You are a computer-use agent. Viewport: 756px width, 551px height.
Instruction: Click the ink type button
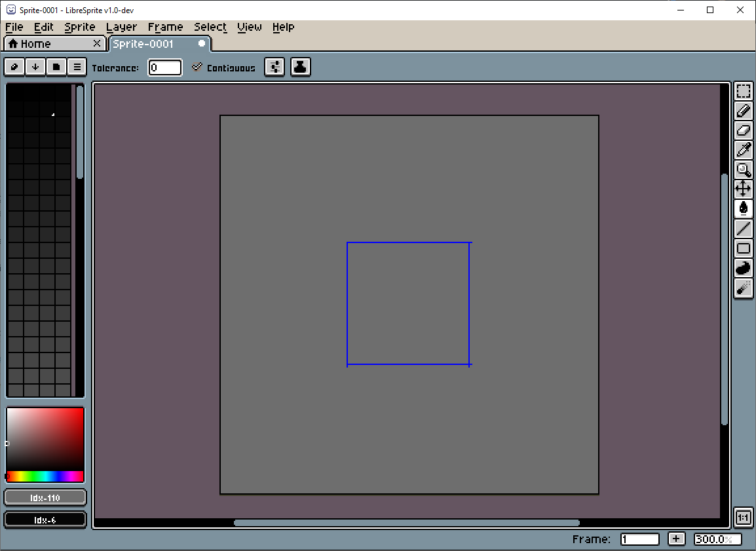[x=301, y=67]
